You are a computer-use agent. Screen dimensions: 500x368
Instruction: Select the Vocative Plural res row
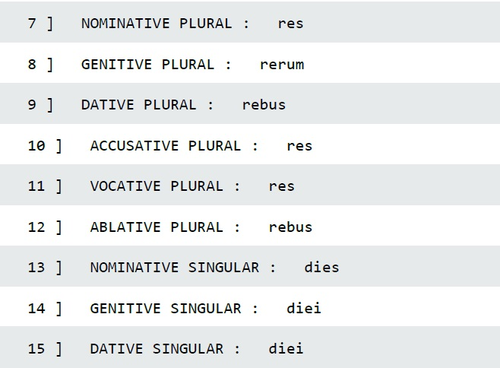(x=250, y=185)
